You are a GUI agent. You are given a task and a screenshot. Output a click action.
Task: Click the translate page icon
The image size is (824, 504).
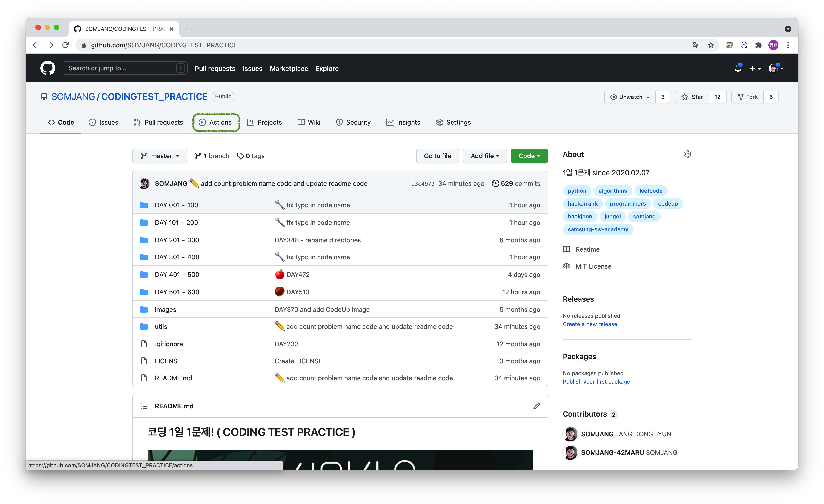(x=696, y=45)
